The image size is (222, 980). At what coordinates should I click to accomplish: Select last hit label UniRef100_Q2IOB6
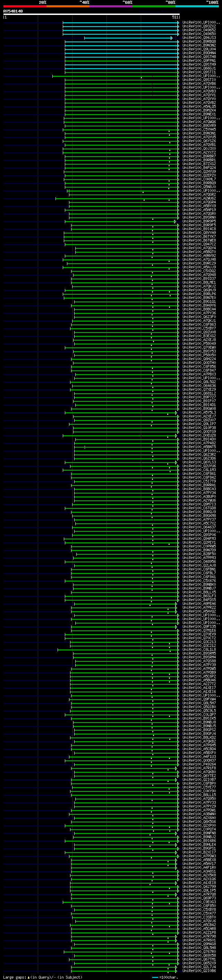(x=199, y=971)
